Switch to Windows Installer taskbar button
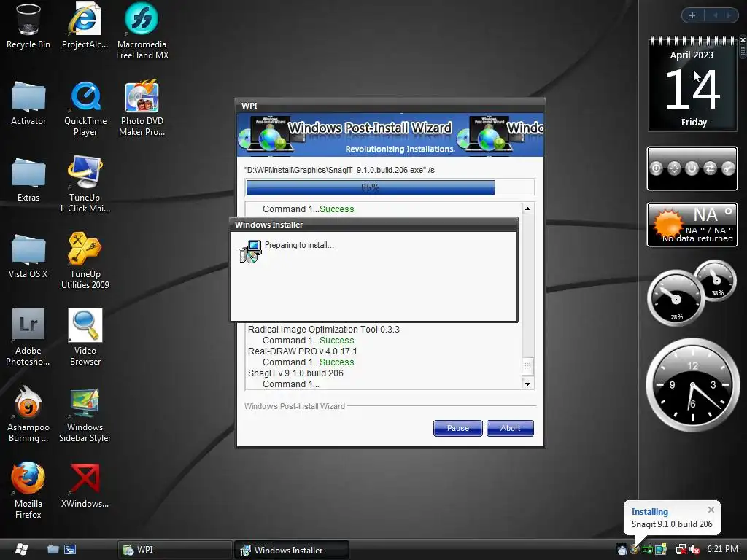Viewport: 747px width, 560px height. (292, 550)
